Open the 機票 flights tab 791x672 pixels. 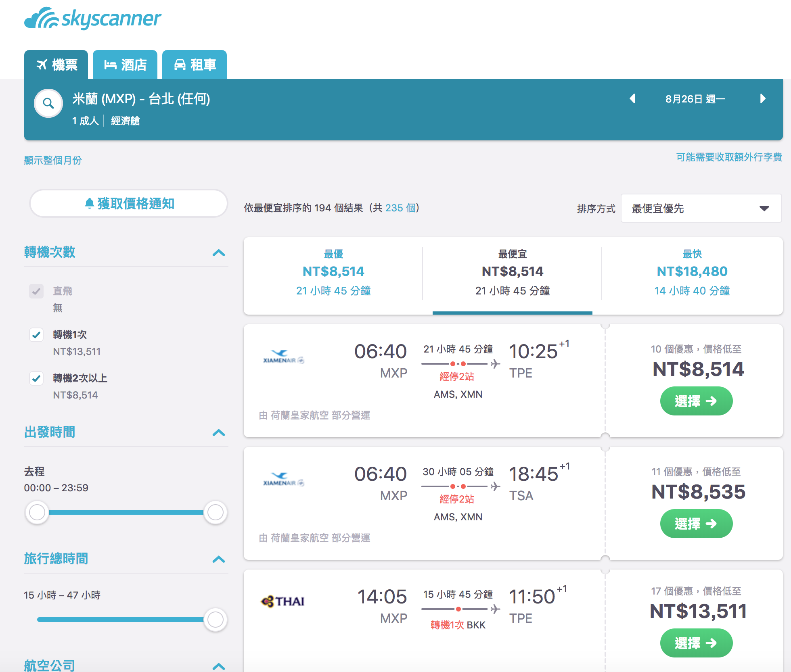pyautogui.click(x=56, y=65)
